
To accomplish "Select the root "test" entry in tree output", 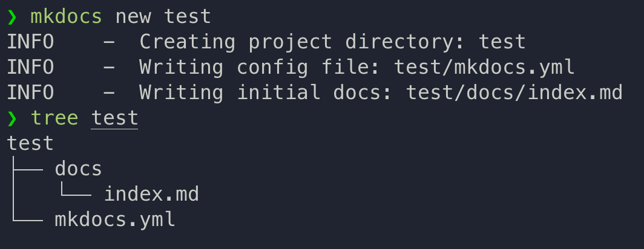I will [x=30, y=144].
